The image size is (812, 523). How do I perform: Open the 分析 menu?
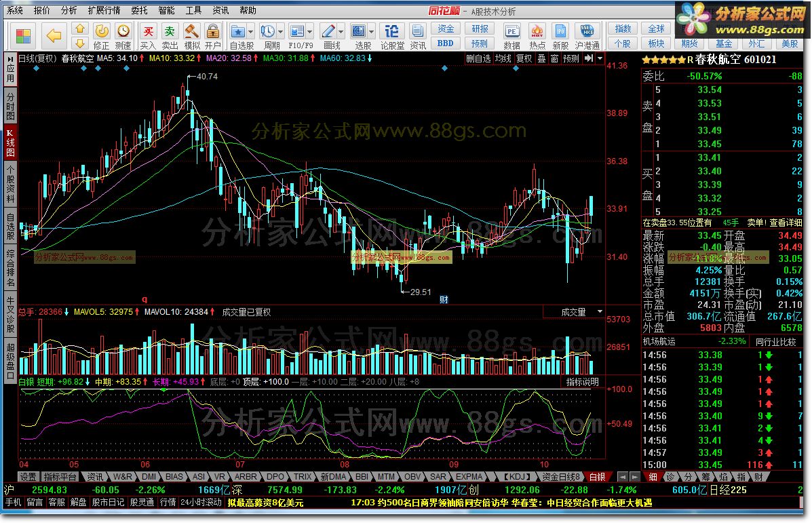pos(69,10)
